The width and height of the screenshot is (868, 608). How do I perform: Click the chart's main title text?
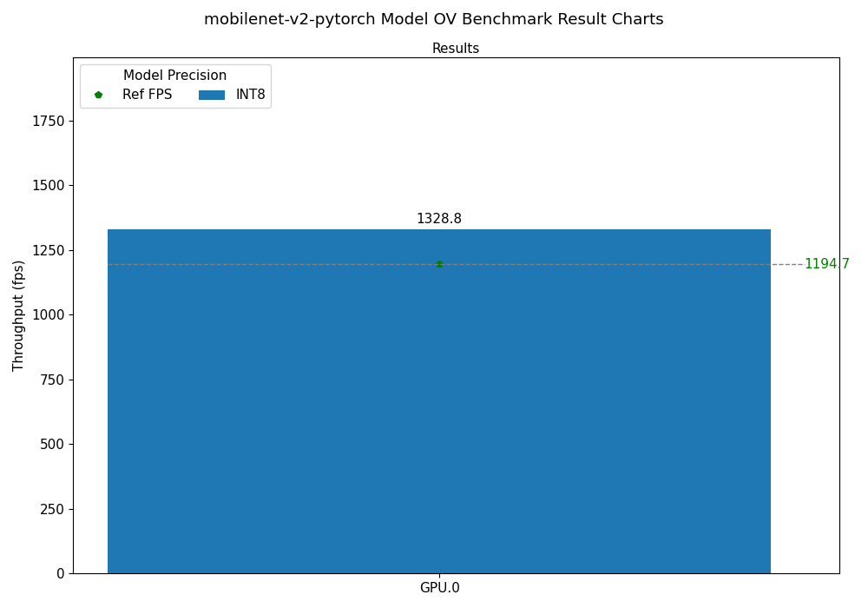click(433, 19)
